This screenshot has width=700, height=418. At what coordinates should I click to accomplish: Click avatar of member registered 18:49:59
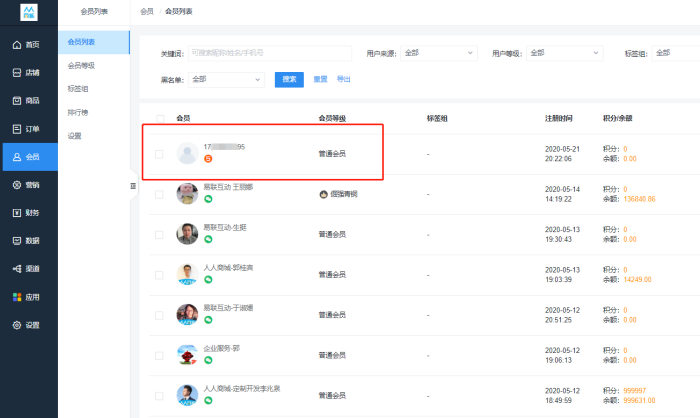(x=188, y=395)
